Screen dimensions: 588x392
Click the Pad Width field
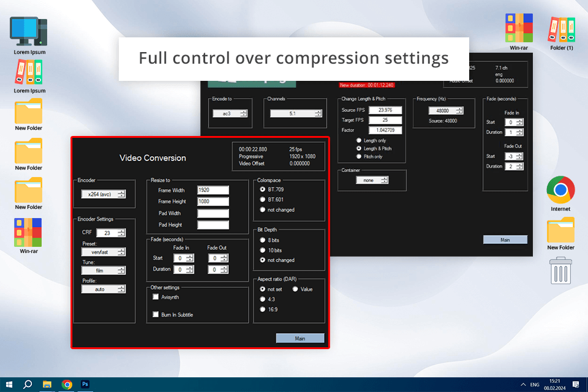pyautogui.click(x=213, y=213)
